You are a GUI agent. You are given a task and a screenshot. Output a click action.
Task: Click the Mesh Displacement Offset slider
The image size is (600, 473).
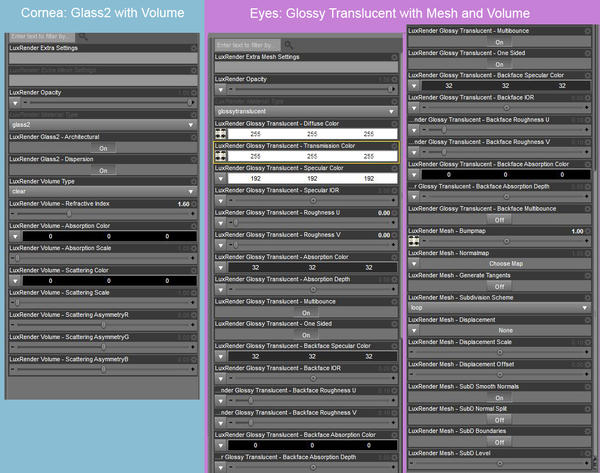pos(499,374)
